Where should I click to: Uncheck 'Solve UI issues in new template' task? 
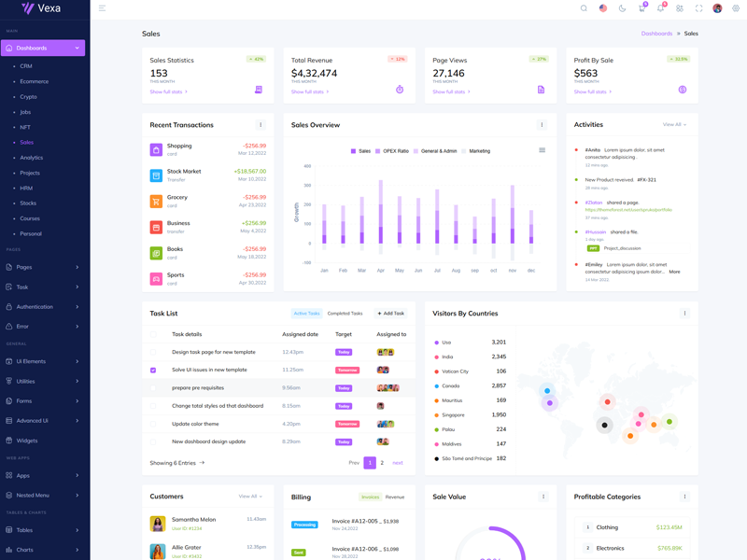click(x=153, y=370)
